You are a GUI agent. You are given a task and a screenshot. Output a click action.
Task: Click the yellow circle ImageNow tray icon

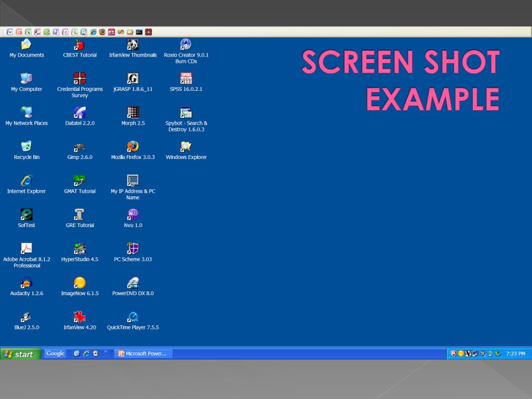(x=461, y=353)
